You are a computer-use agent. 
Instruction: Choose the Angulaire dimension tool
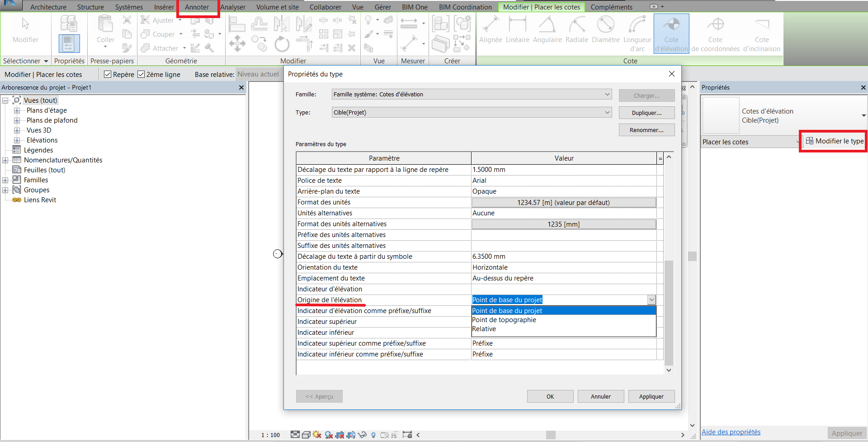[547, 30]
